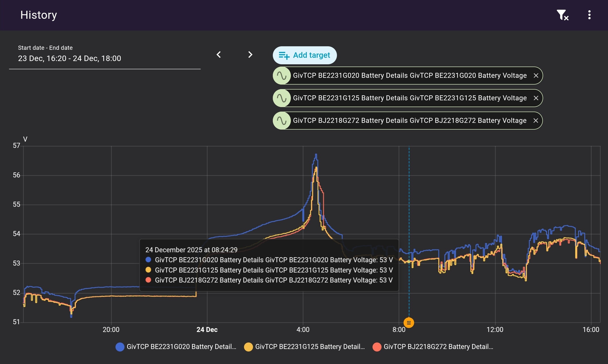Select the BE2231G020 Battery Voltage chip label
This screenshot has width=608, height=364.
coord(410,76)
